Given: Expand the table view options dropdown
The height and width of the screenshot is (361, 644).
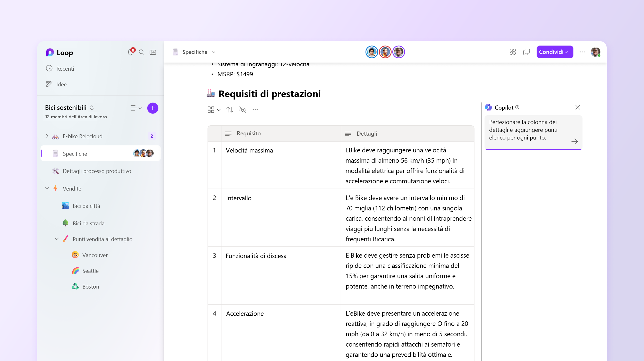Looking at the screenshot, I should pos(215,110).
